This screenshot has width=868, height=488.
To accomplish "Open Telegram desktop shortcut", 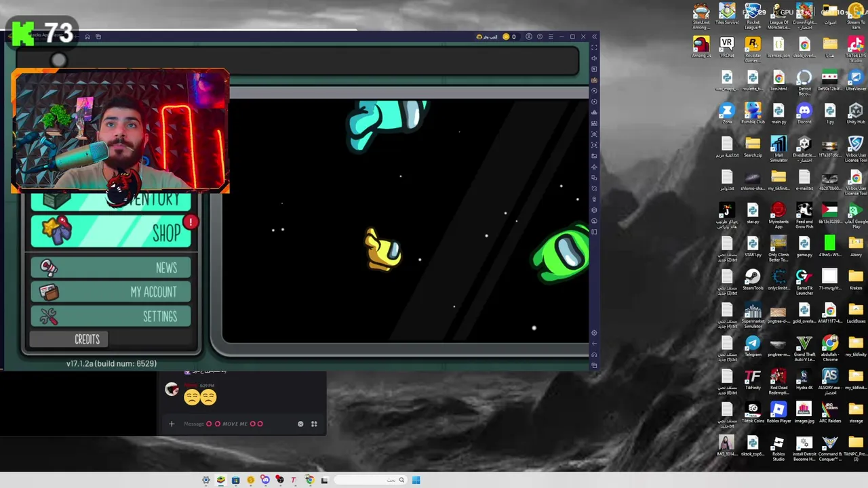I will pyautogui.click(x=753, y=345).
